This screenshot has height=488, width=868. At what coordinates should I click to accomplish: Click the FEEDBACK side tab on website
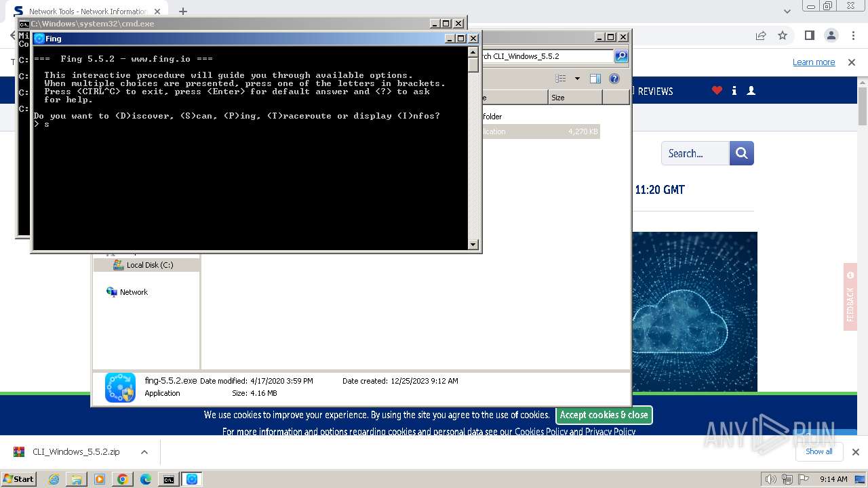[x=850, y=297]
